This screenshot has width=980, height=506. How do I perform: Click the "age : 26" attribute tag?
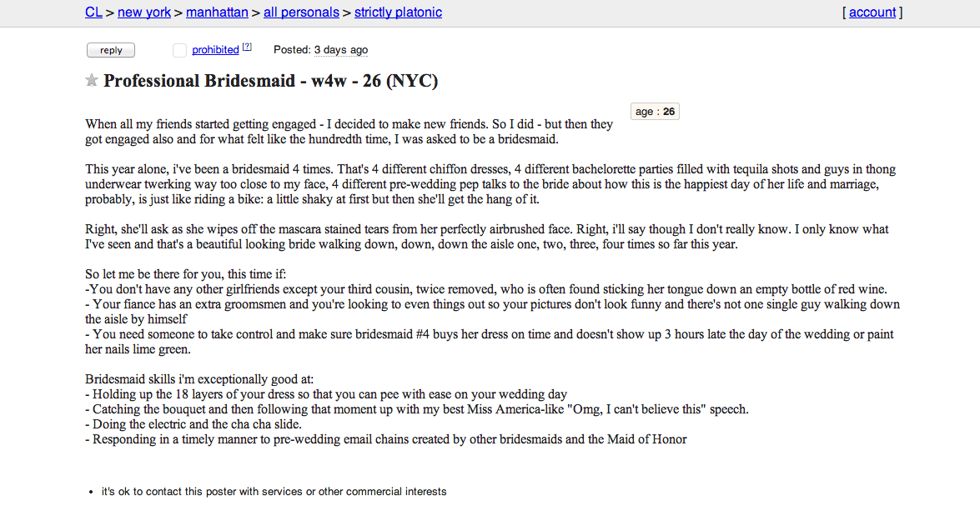655,112
